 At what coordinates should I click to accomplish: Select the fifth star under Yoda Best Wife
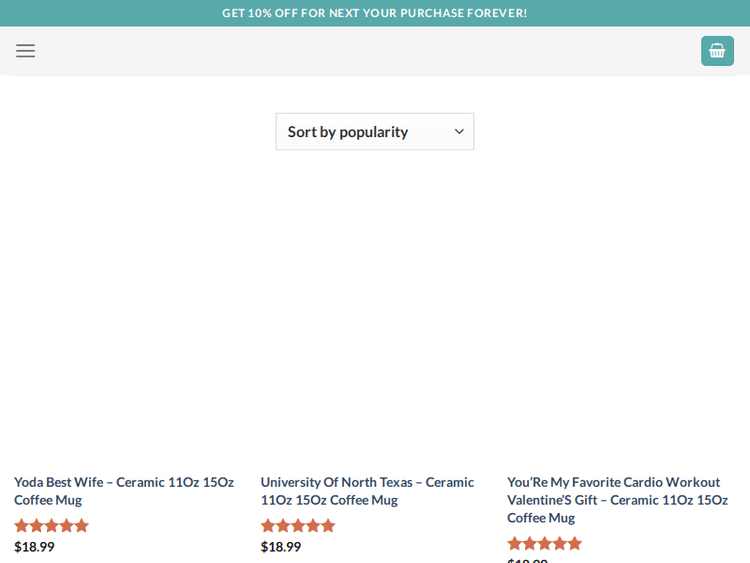[81, 526]
